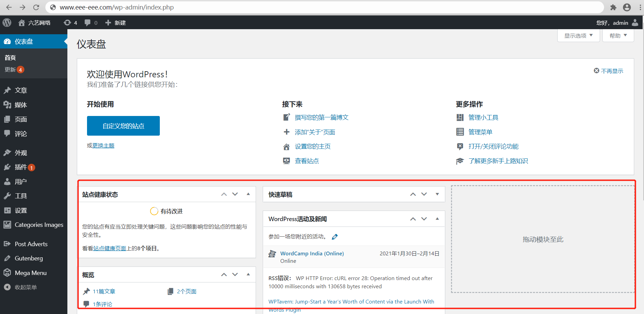The height and width of the screenshot is (314, 644).
Task: Visit site via 六艺网络 home icon
Action: [x=22, y=22]
